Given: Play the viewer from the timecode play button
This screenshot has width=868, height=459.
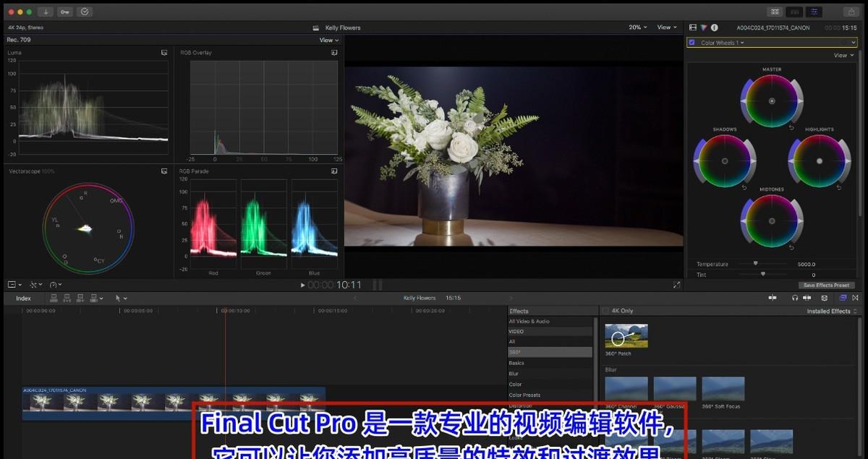Looking at the screenshot, I should tap(302, 285).
